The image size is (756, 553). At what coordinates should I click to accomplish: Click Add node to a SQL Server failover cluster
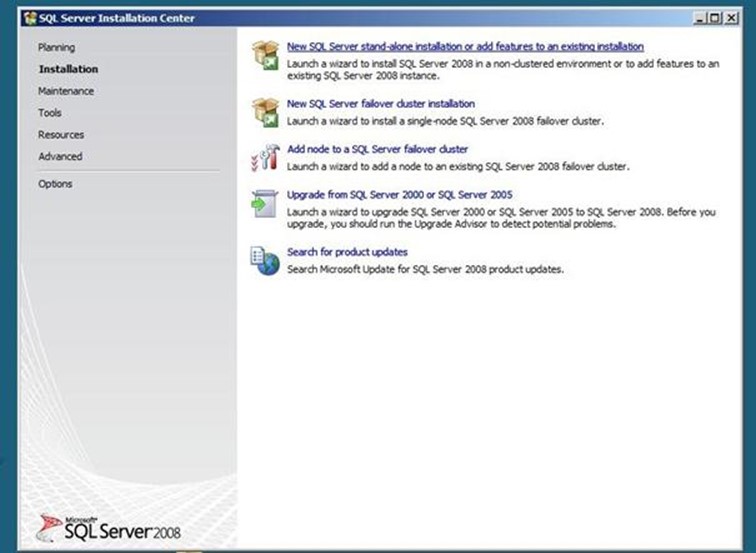pyautogui.click(x=378, y=149)
